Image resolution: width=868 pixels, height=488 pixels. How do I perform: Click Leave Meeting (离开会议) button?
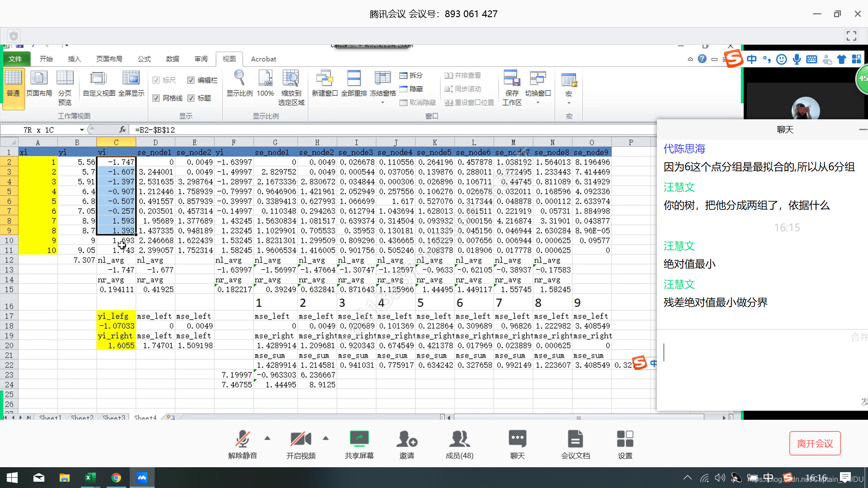pos(815,443)
